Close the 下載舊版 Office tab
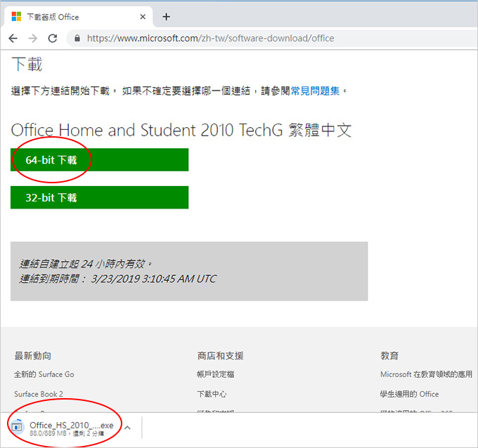This screenshot has height=448, width=478. click(143, 17)
